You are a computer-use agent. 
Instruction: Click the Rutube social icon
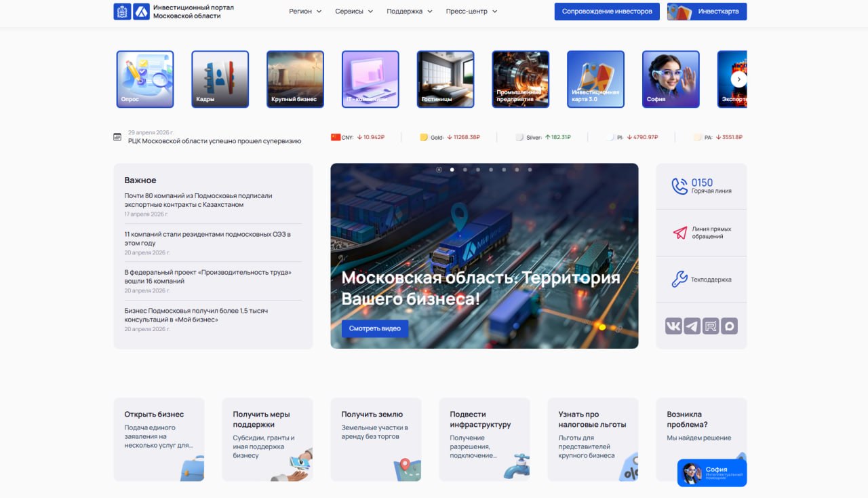tap(711, 326)
